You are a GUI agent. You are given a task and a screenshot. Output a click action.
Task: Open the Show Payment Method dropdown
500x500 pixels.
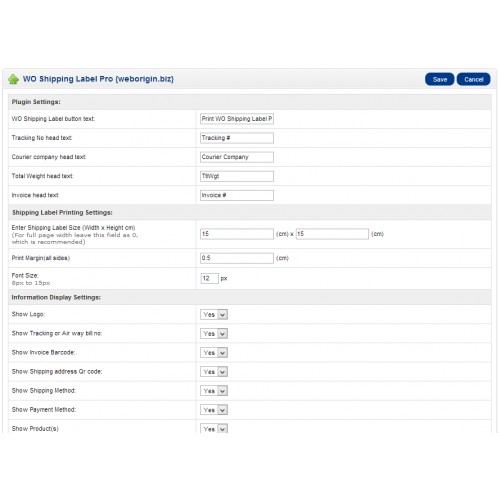pos(214,410)
